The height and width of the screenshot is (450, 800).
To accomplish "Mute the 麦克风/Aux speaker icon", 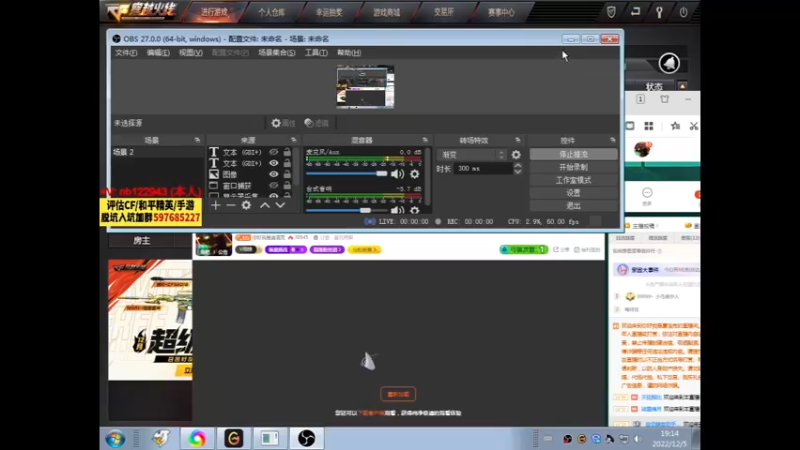I will coord(397,174).
